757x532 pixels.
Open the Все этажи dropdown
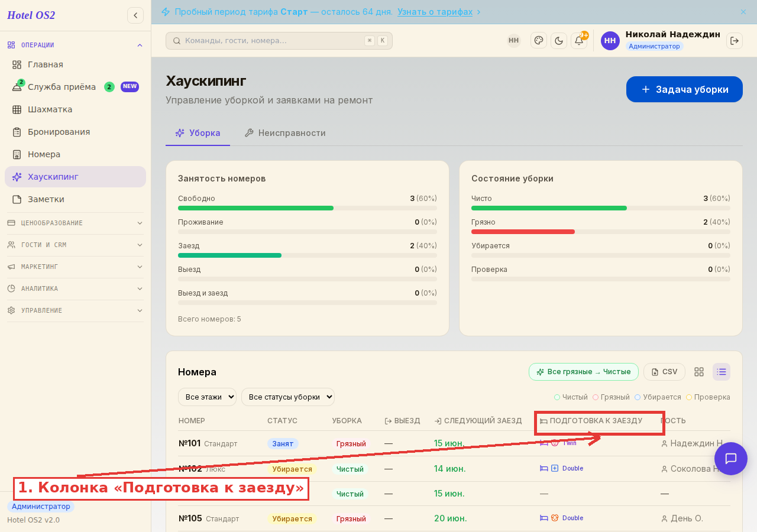click(207, 397)
